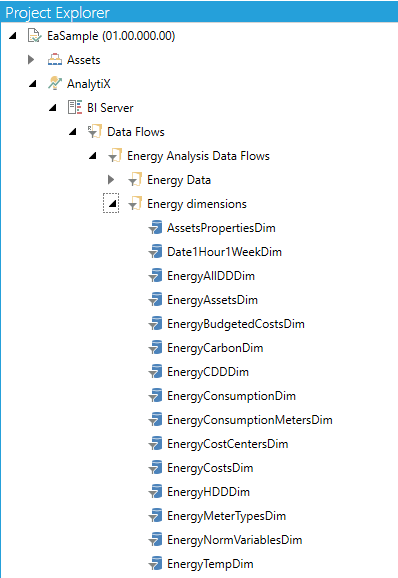398x578 pixels.
Task: Click the AnalytiX chart icon
Action: point(55,84)
